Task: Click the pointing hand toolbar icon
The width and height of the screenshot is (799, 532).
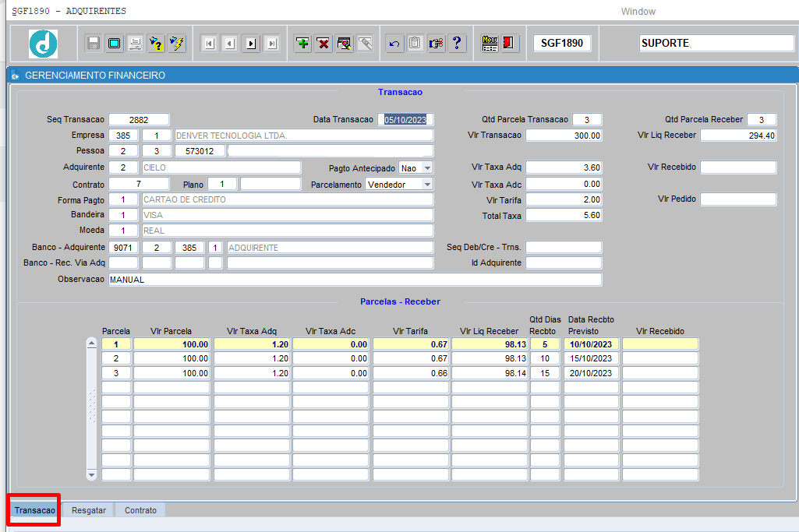Action: (437, 44)
